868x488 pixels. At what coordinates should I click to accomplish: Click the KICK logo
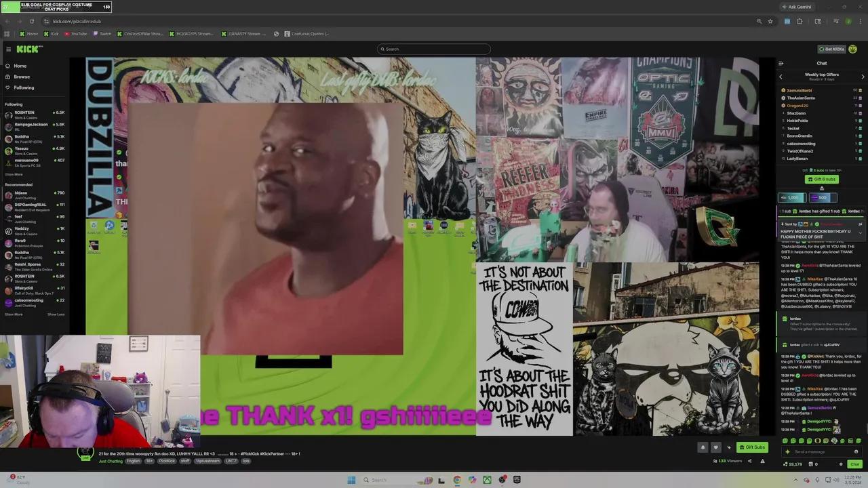pos(29,49)
